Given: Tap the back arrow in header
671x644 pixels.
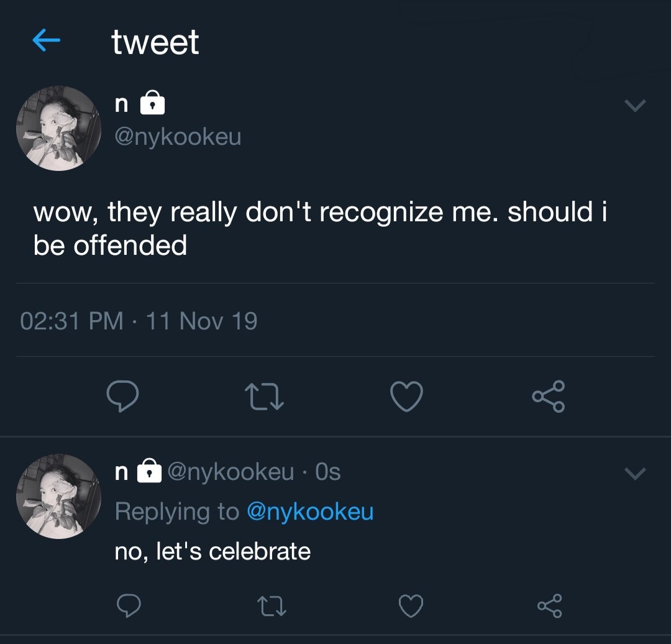Looking at the screenshot, I should [x=46, y=41].
